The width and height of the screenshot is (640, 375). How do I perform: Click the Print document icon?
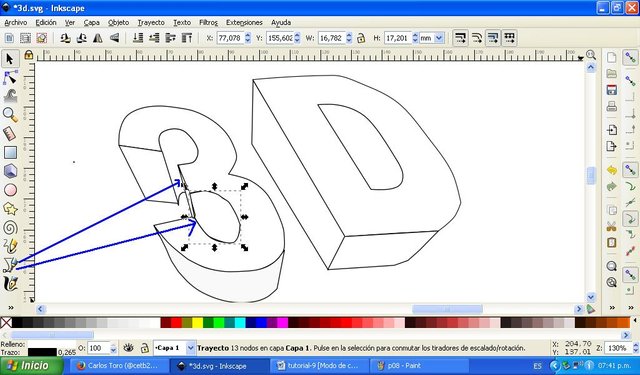(611, 107)
